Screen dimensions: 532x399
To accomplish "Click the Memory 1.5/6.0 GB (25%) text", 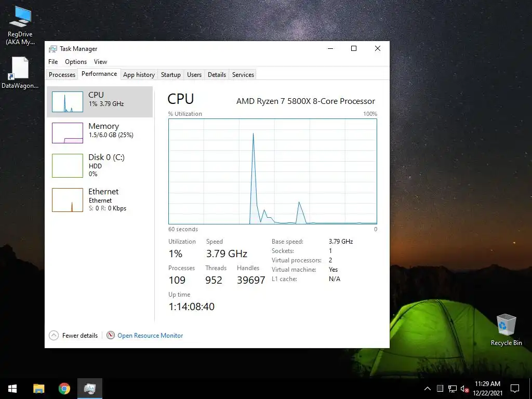I will pyautogui.click(x=111, y=135).
